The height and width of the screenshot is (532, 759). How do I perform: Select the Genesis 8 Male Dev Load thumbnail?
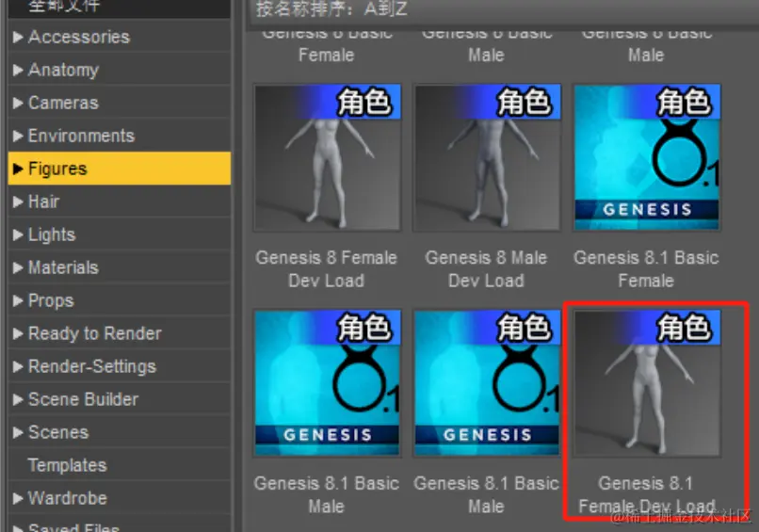[x=487, y=158]
